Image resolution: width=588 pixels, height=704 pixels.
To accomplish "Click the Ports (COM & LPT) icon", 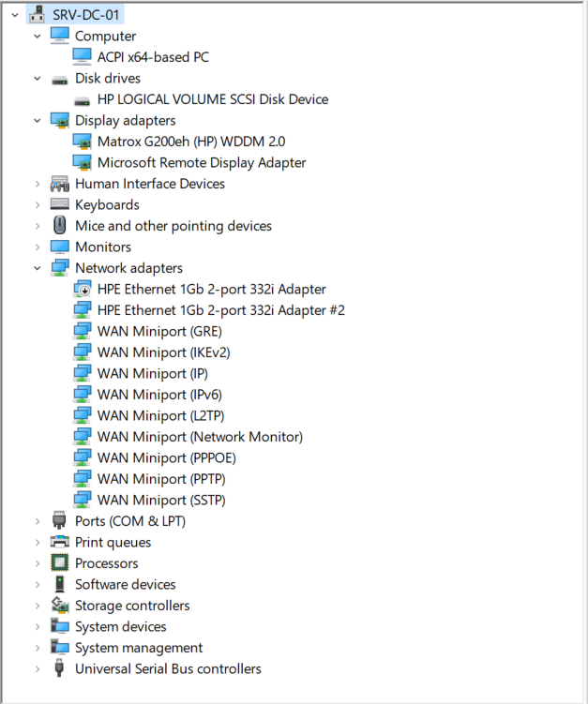I will 59,520.
